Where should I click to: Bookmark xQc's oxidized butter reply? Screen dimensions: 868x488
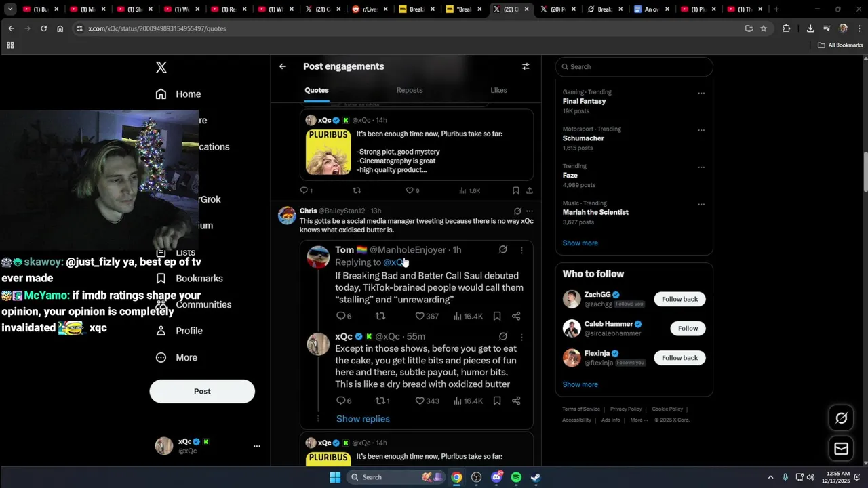[x=497, y=401]
